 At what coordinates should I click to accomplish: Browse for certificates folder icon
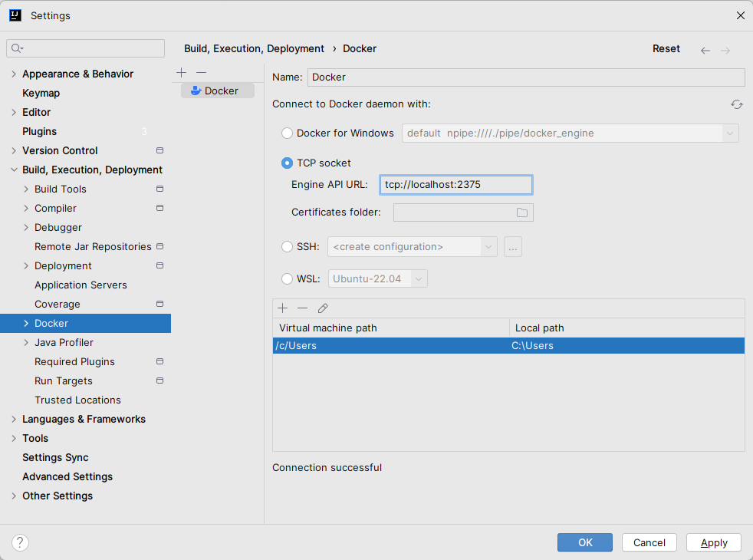[522, 212]
